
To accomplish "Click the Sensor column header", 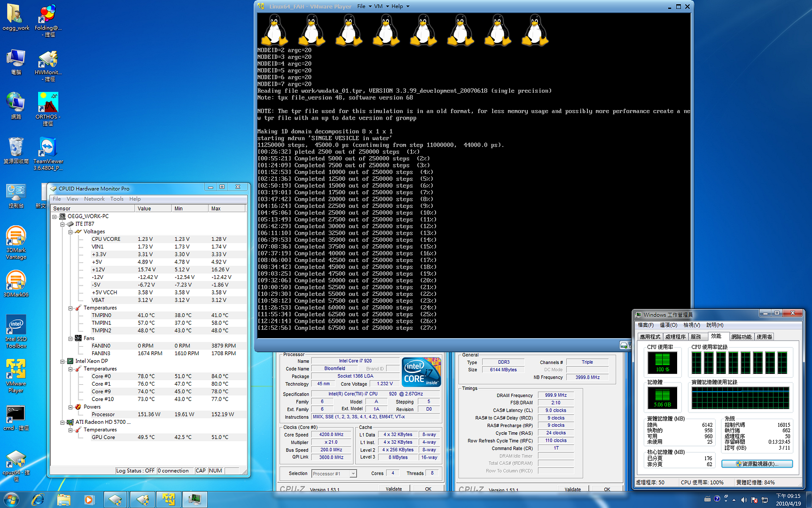I will click(x=93, y=208).
